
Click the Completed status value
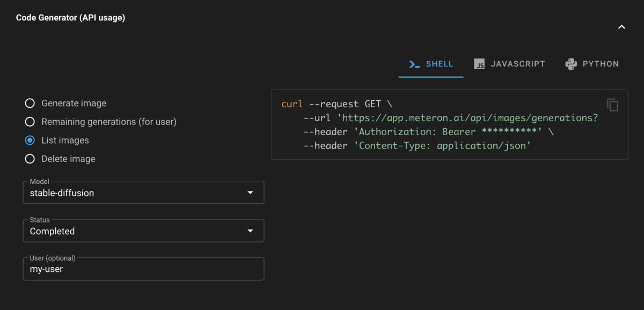[52, 232]
